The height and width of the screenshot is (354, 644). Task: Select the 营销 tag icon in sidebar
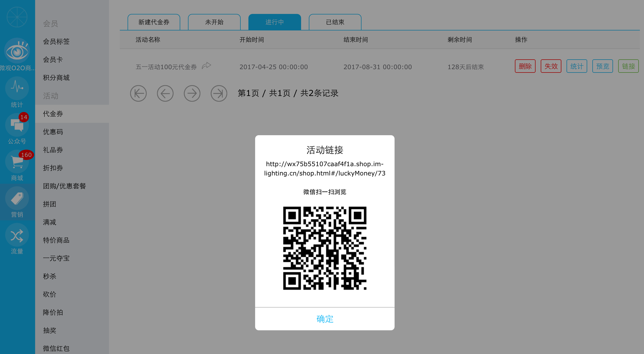[17, 198]
